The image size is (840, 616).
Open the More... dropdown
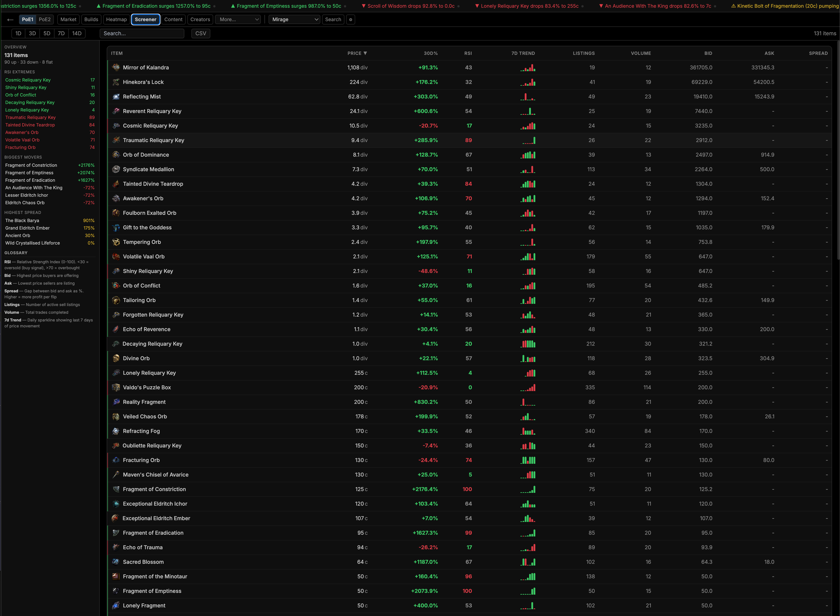(x=238, y=19)
